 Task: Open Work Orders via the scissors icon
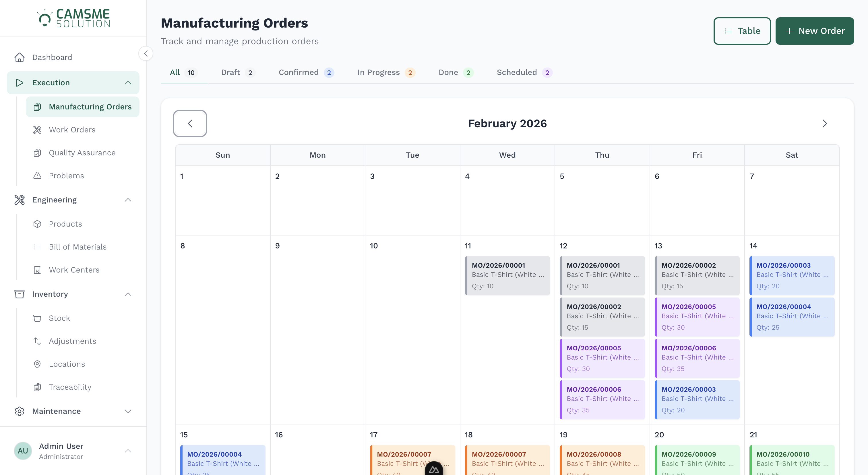click(37, 130)
